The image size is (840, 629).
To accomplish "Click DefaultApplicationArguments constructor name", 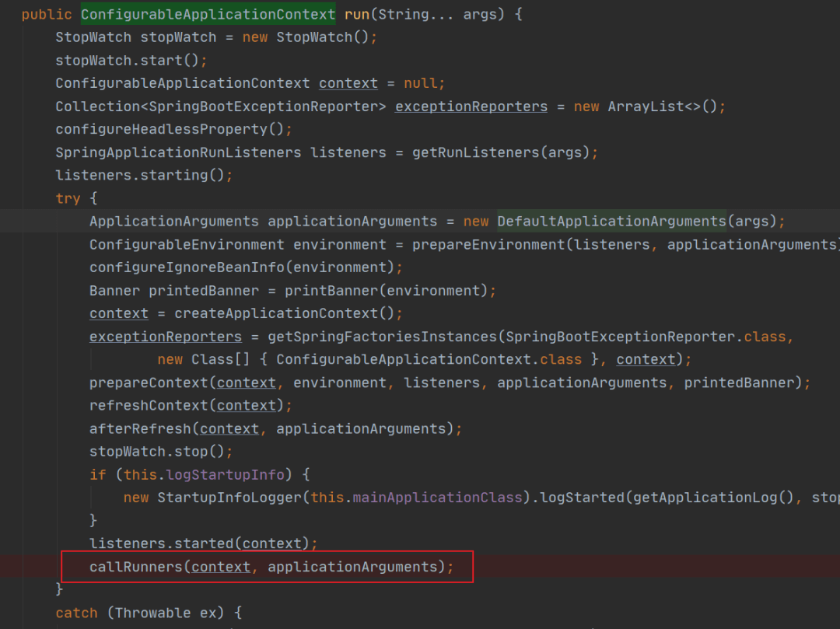I will pyautogui.click(x=612, y=221).
